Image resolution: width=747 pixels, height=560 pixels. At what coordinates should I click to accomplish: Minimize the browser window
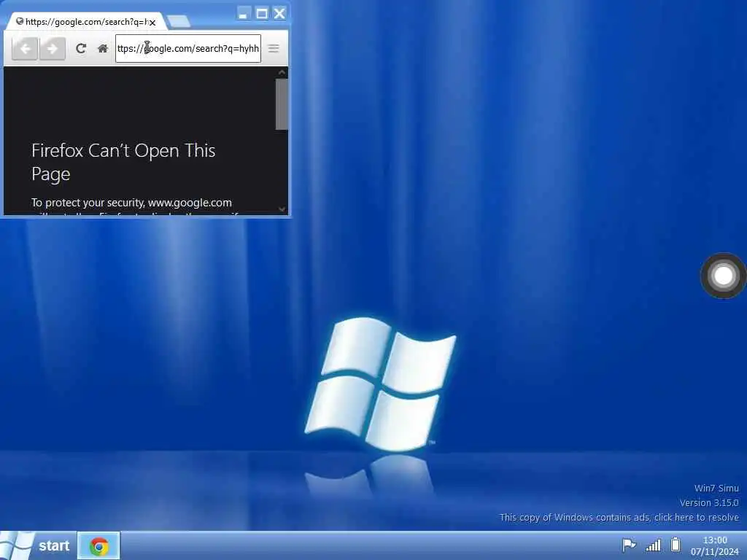(x=244, y=13)
